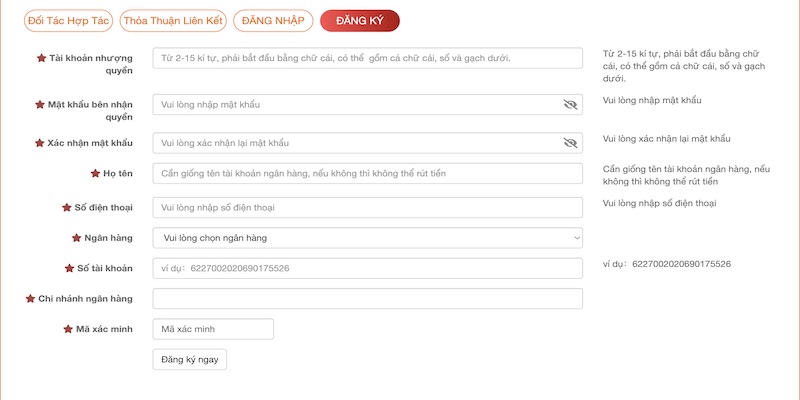The image size is (800, 400).
Task: Focus the Mã xác minh field
Action: pyautogui.click(x=213, y=329)
